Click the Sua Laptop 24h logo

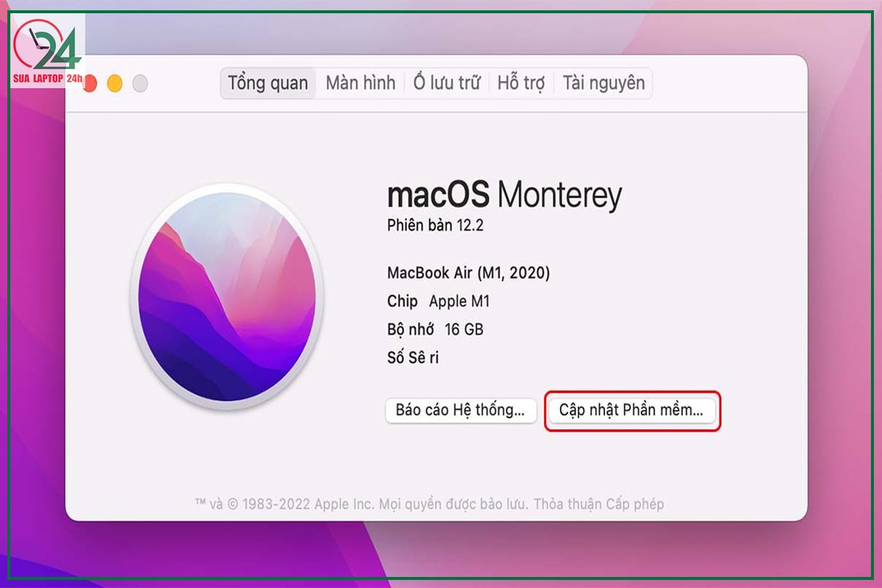[47, 51]
